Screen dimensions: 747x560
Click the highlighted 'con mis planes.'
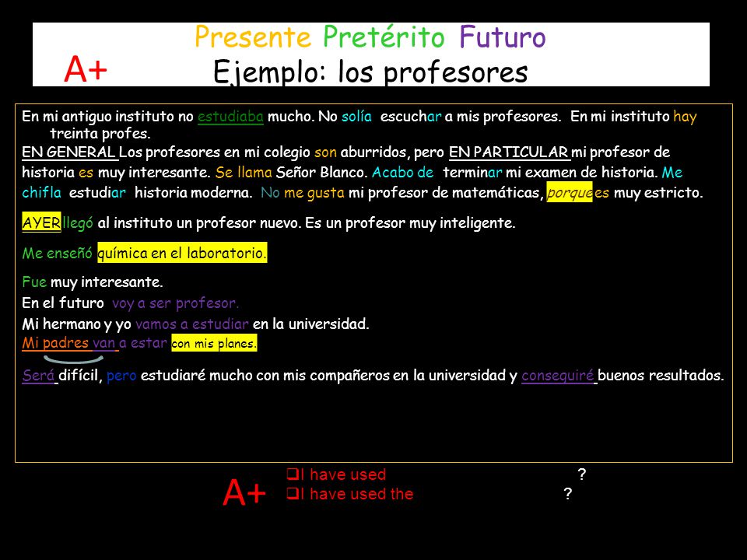click(214, 343)
